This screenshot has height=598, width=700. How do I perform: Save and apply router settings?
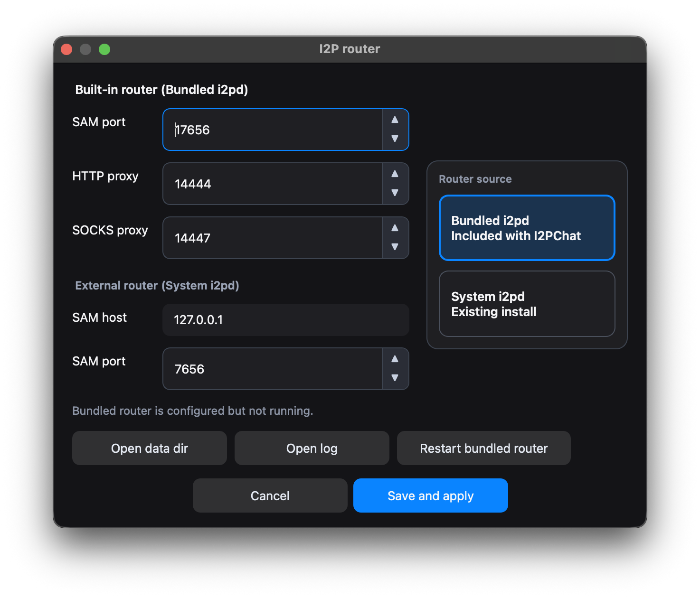pos(431,495)
